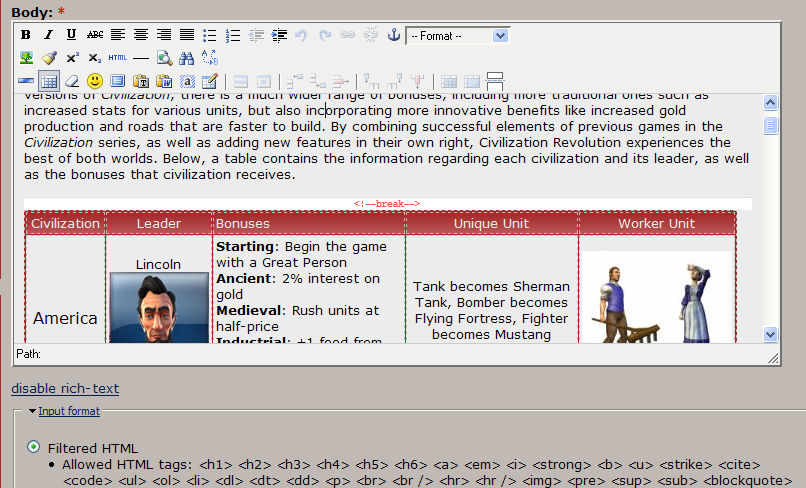Viewport: 806px width, 488px height.
Task: Click the delete column icon
Action: pos(417,81)
